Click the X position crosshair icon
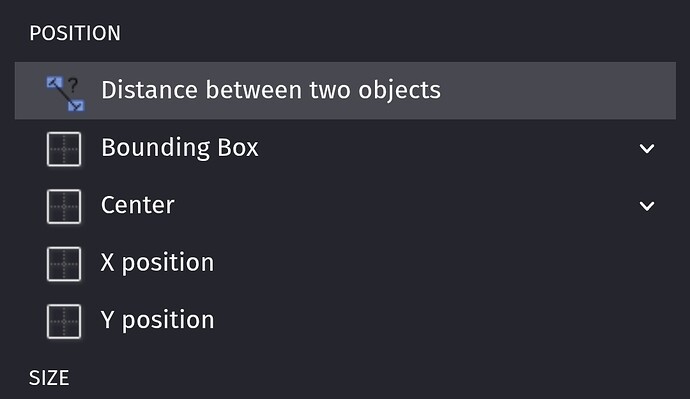This screenshot has height=399, width=690. [64, 264]
